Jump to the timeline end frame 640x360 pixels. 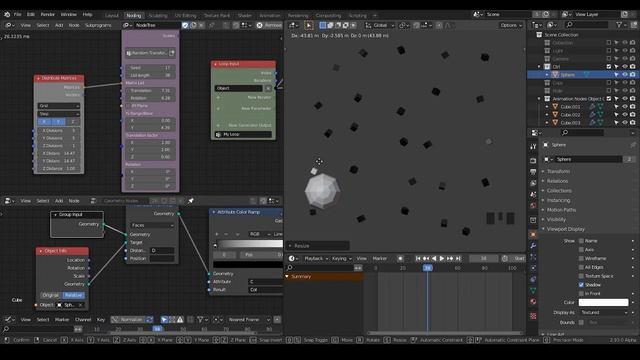458,258
